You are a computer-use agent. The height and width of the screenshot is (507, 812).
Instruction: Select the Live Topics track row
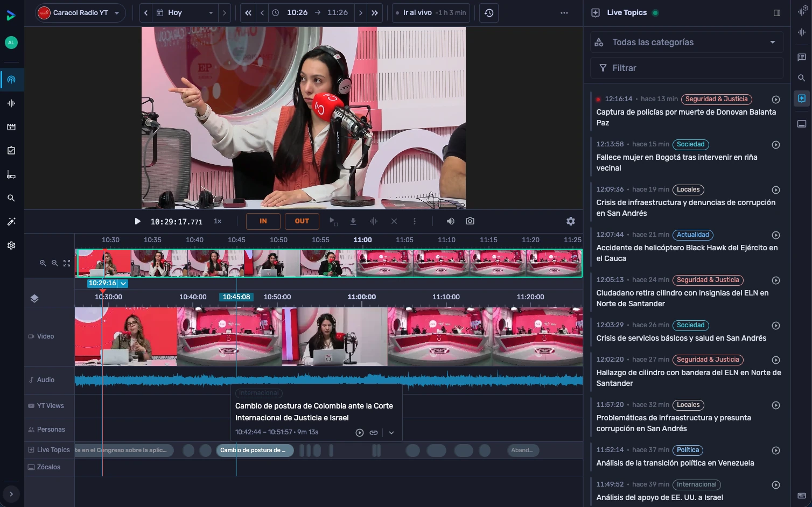(50, 450)
